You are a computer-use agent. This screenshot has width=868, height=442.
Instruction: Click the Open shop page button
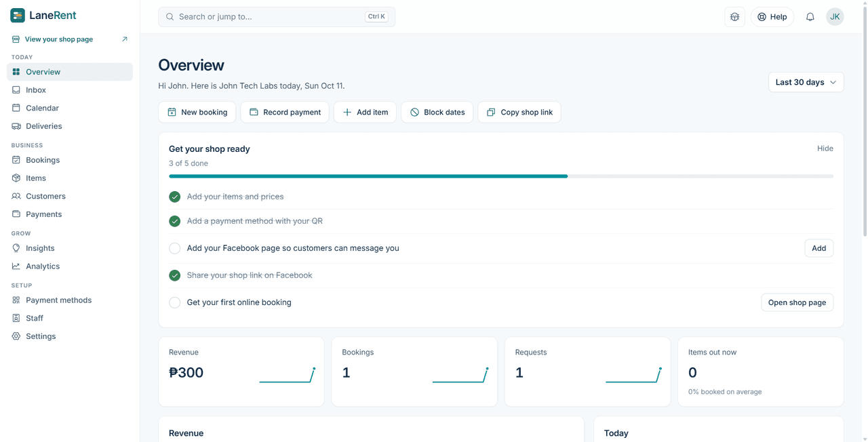coord(797,302)
